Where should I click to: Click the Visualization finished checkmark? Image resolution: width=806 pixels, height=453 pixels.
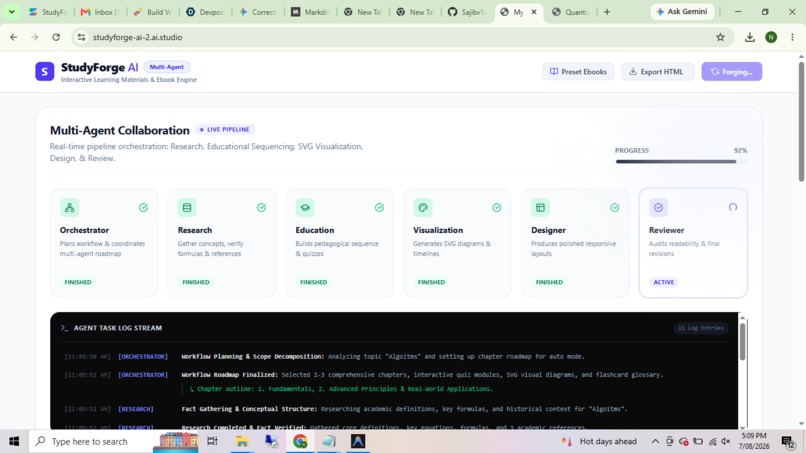coord(497,208)
